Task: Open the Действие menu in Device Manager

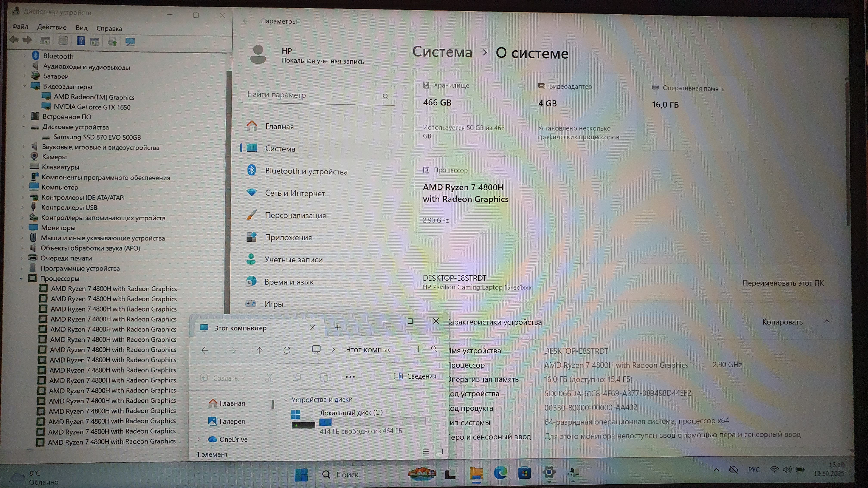Action: coord(51,27)
